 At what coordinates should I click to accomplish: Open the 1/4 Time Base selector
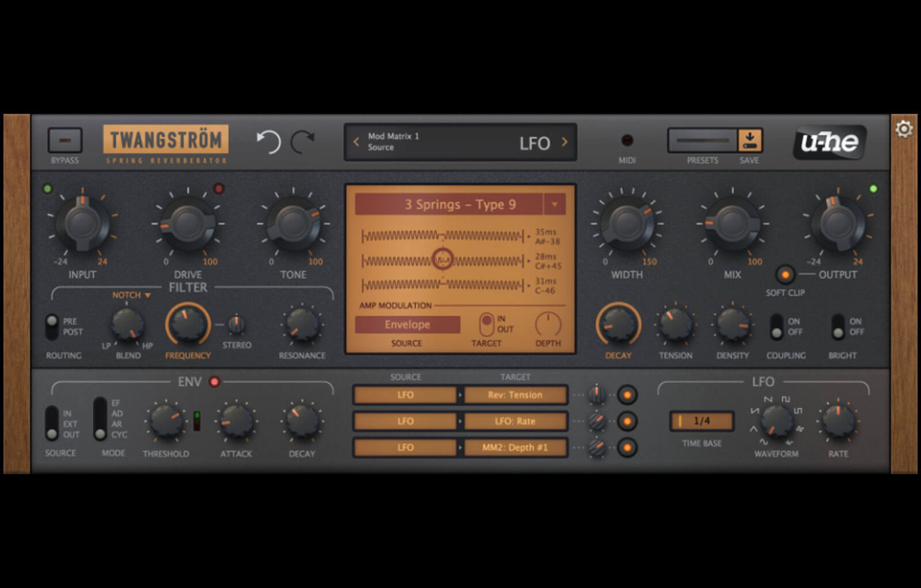click(x=702, y=421)
